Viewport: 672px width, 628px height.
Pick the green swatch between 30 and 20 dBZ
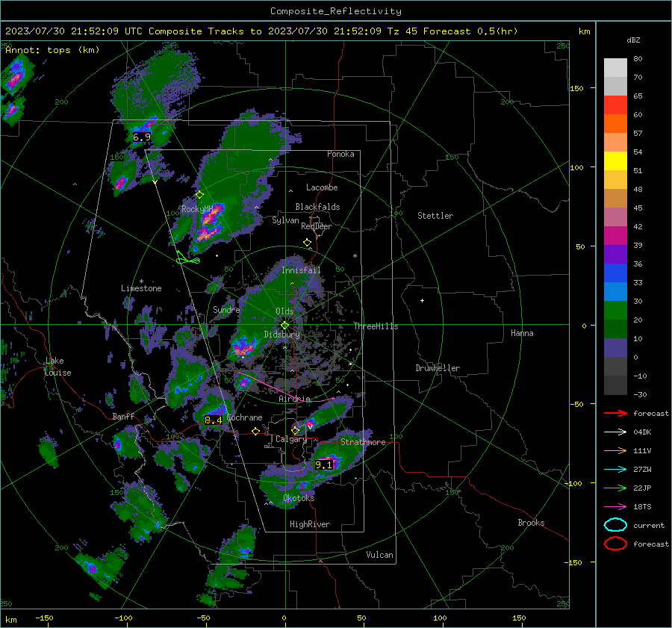(615, 311)
